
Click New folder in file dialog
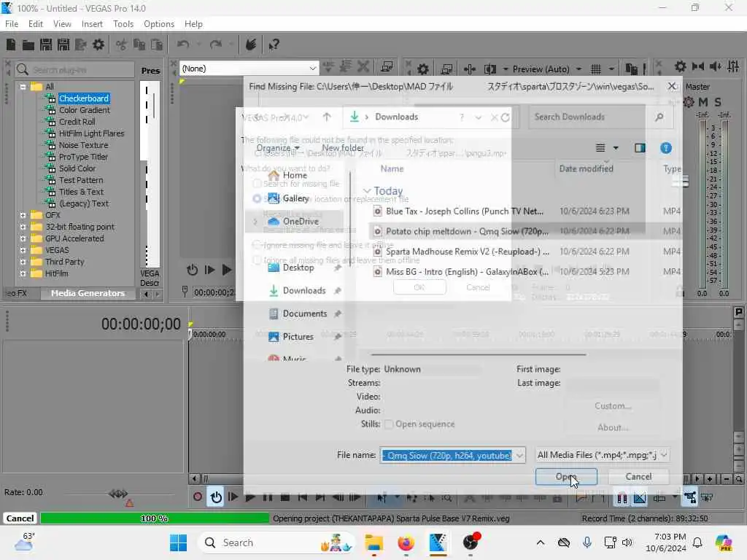(343, 148)
